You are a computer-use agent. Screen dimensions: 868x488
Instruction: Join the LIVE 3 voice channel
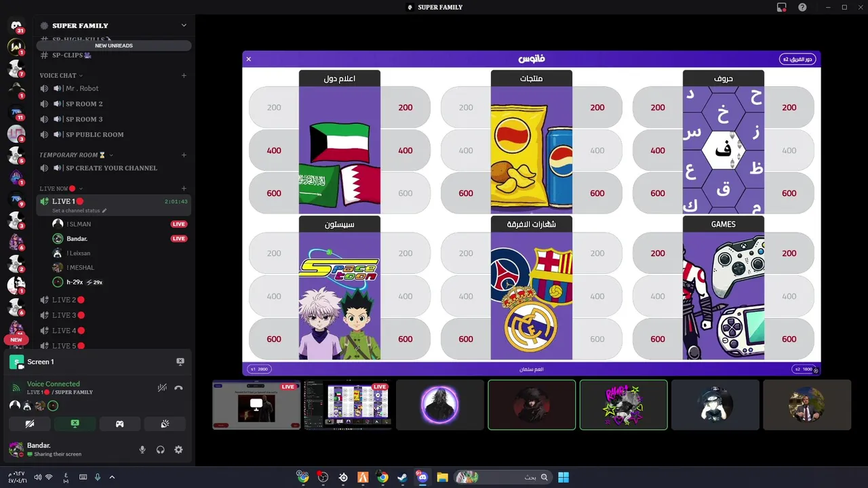(114, 315)
